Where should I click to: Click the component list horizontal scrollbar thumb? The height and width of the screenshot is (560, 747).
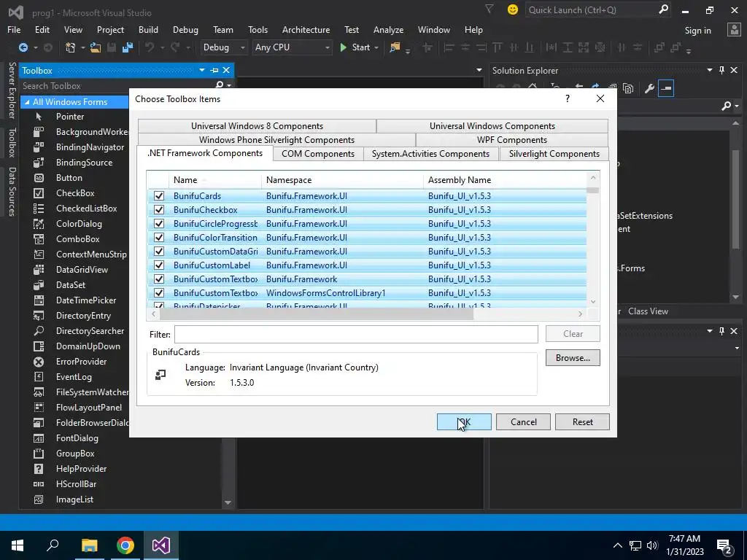click(317, 314)
